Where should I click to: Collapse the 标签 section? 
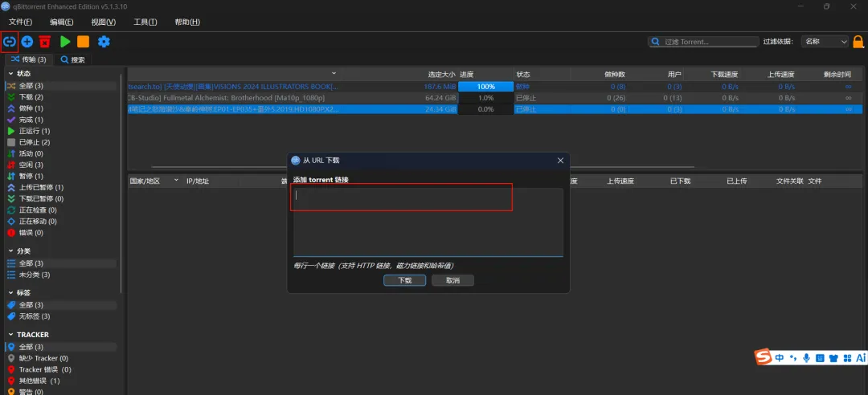point(10,293)
